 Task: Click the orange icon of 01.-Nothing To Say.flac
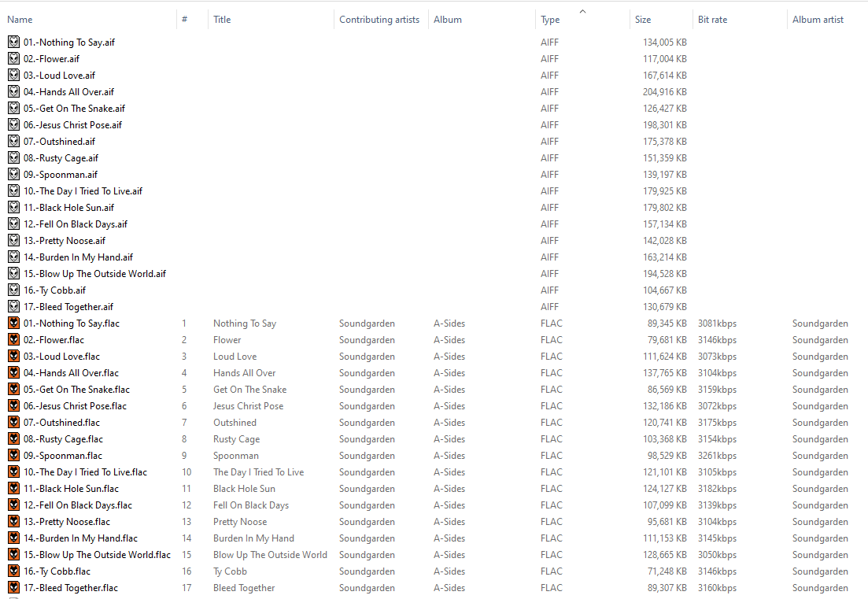tap(13, 324)
